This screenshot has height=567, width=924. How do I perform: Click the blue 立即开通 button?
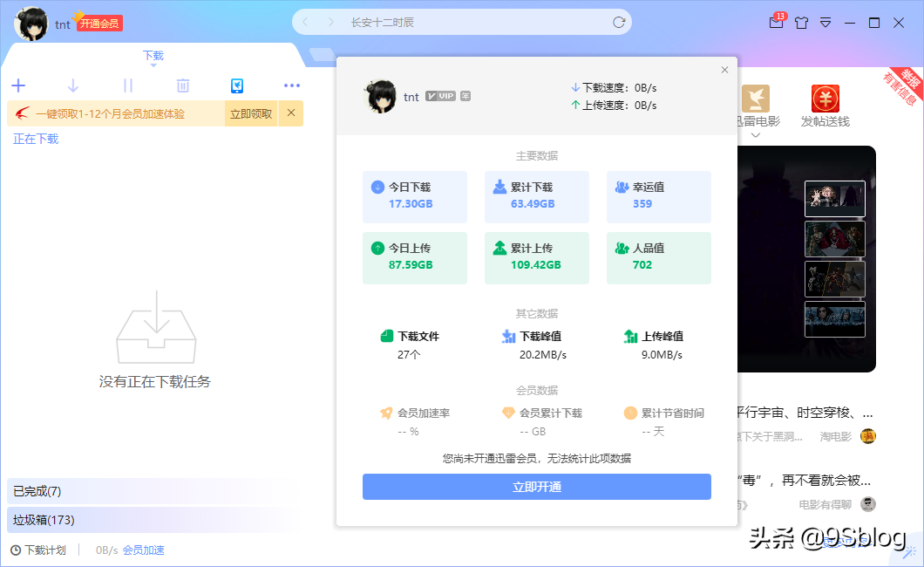[537, 487]
